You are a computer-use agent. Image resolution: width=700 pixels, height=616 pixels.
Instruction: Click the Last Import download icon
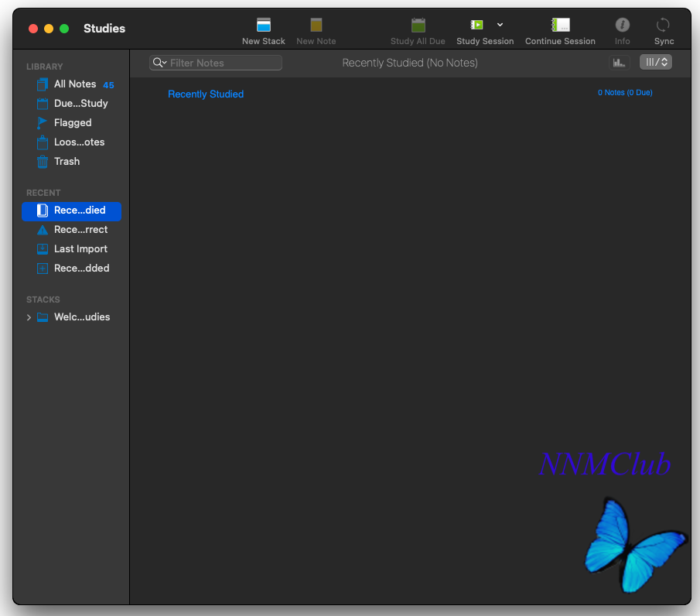pos(43,249)
